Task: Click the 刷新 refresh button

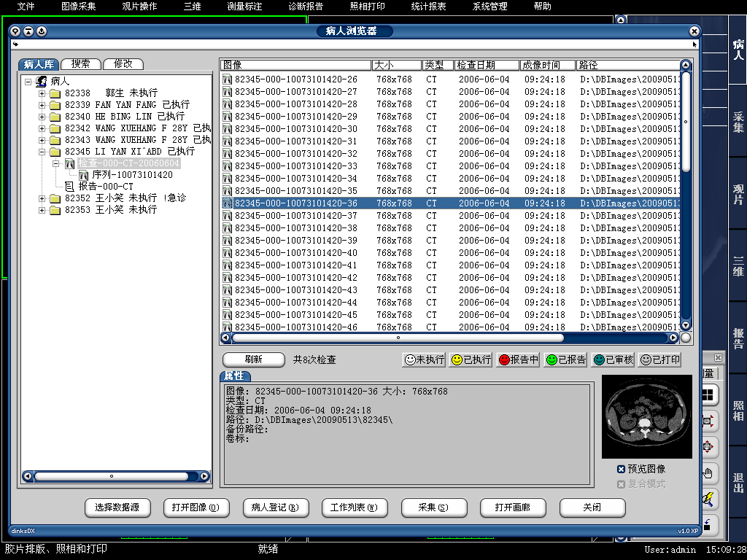Action: click(x=253, y=359)
